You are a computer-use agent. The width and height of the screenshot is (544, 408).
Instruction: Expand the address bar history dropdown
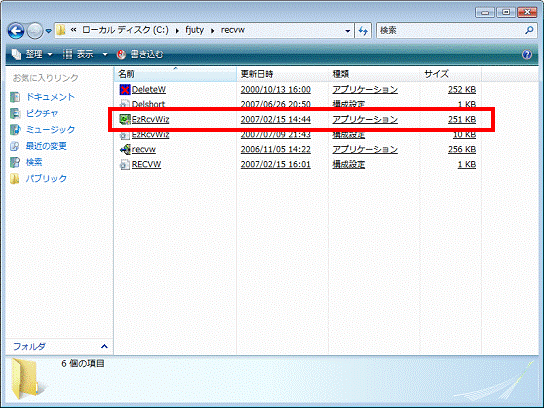348,31
